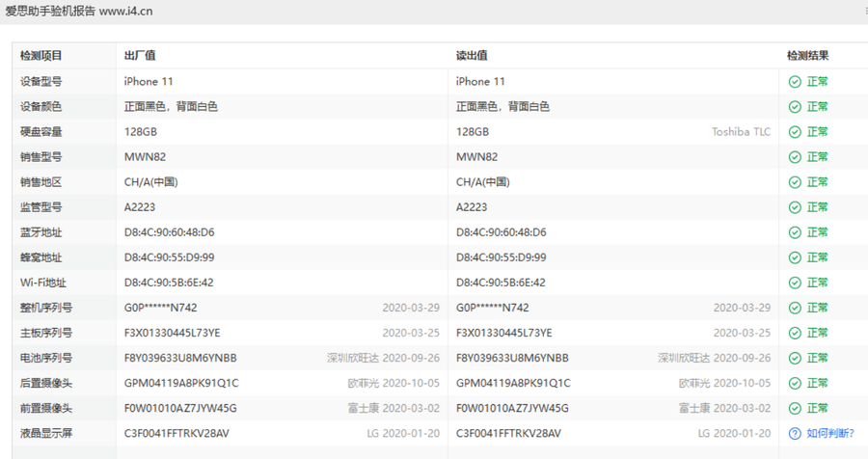Click factory serial G0P******N742

click(160, 308)
